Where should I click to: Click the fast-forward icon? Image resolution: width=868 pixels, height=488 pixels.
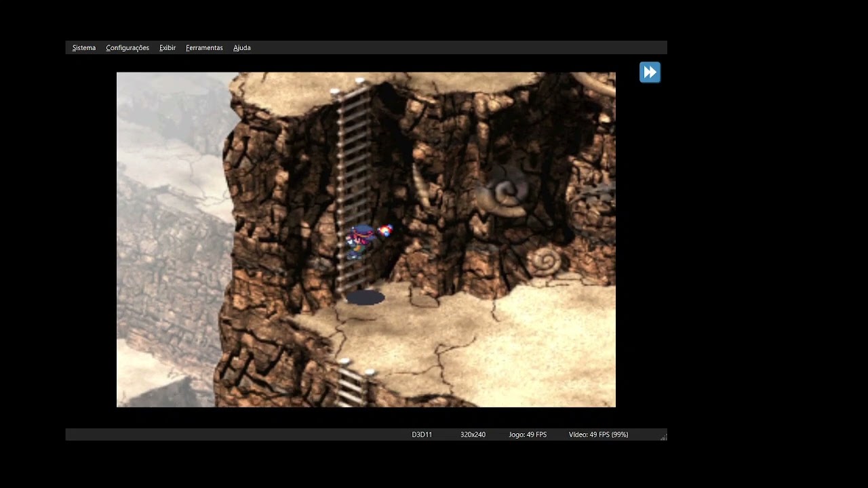[650, 73]
